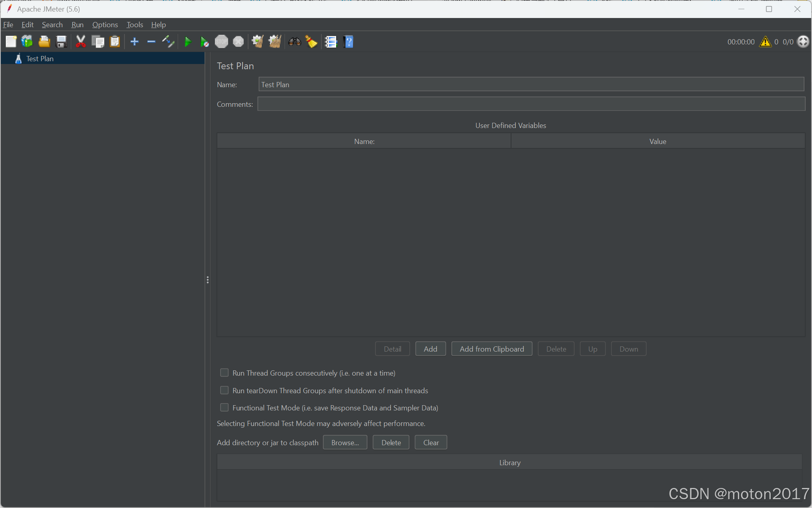Click the Value column header
812x508 pixels.
point(658,141)
